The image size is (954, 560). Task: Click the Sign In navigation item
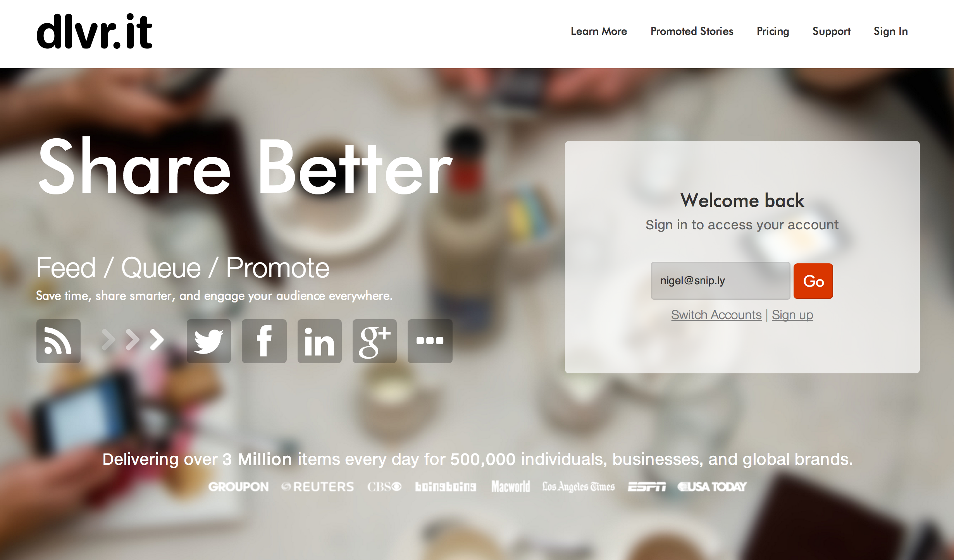pyautogui.click(x=890, y=30)
